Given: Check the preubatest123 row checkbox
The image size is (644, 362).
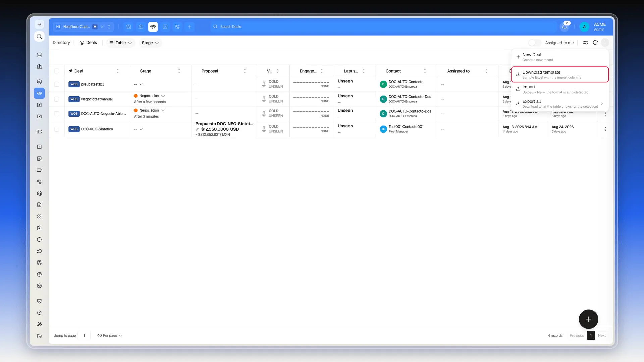Looking at the screenshot, I should tap(56, 84).
